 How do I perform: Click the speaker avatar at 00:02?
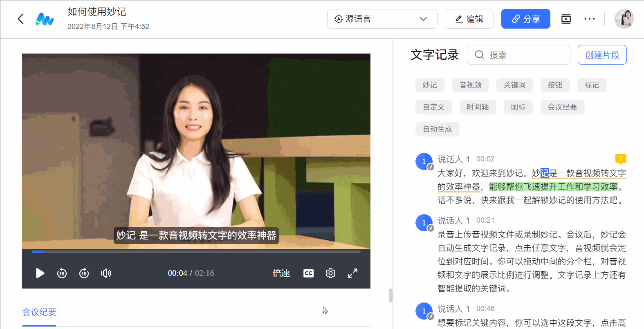[x=424, y=161]
